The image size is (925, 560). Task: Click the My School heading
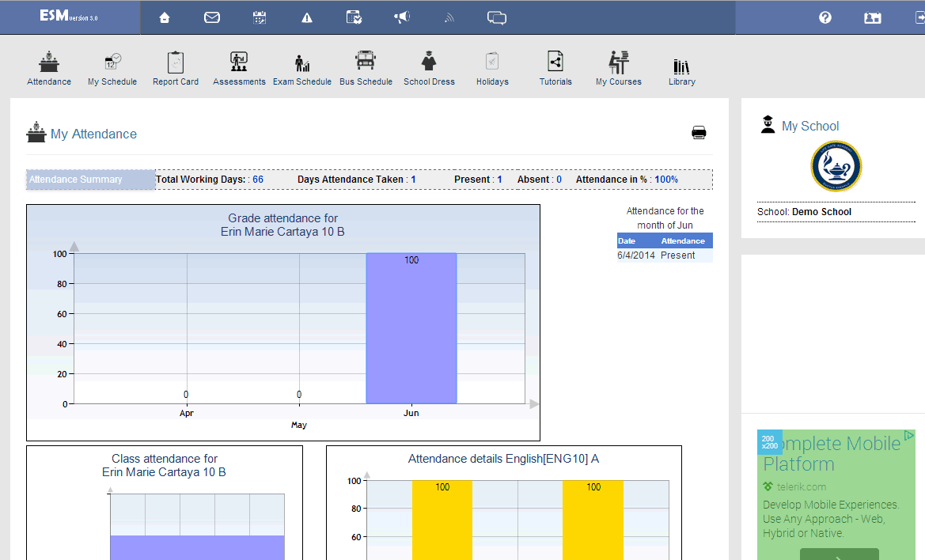(810, 126)
